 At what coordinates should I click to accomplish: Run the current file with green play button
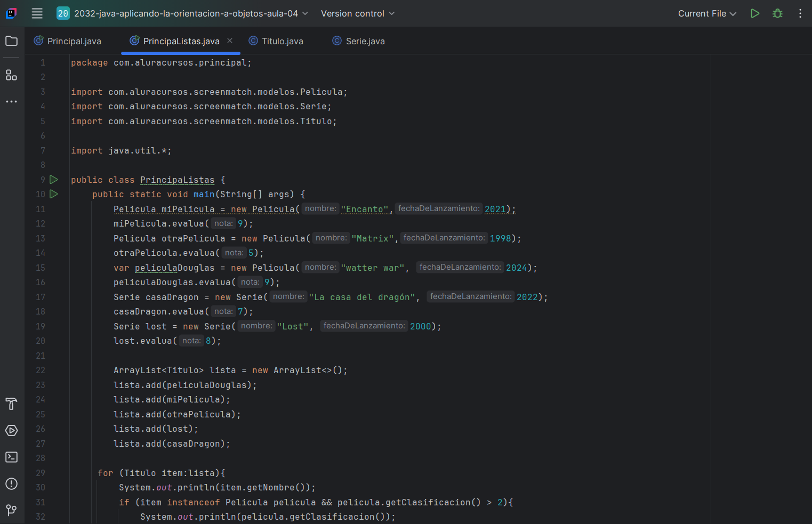(755, 13)
